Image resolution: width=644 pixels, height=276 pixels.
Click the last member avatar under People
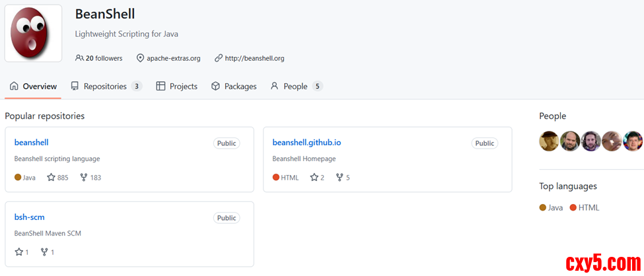[x=633, y=141]
